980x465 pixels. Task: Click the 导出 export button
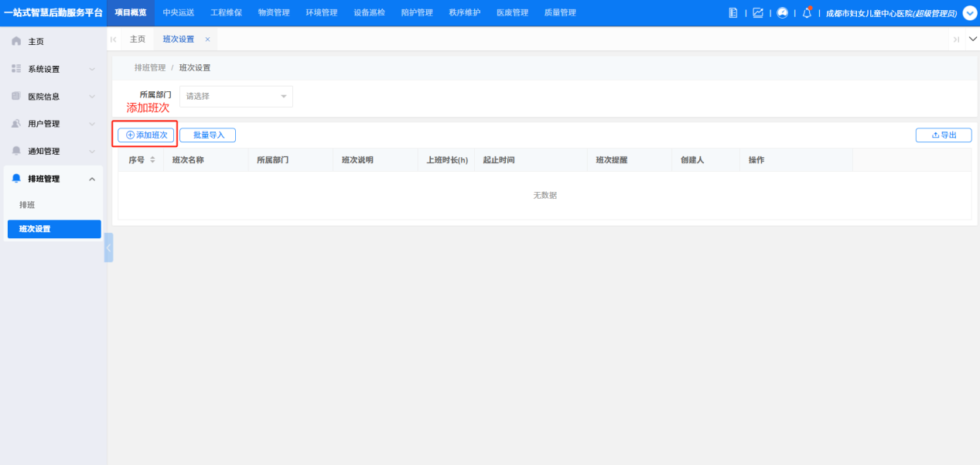(944, 135)
